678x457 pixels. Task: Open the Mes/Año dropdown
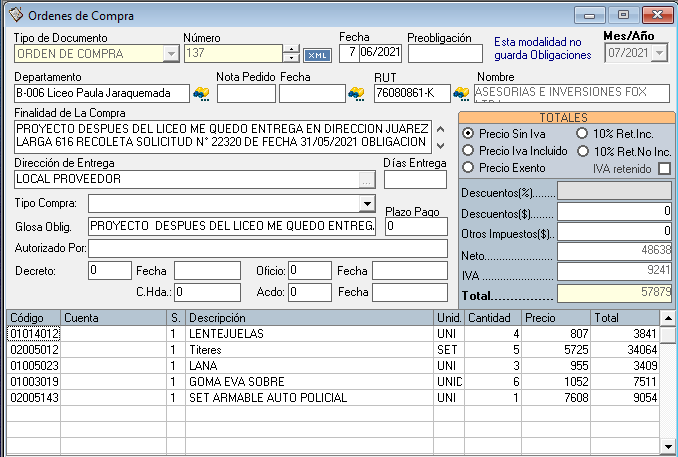tap(659, 53)
